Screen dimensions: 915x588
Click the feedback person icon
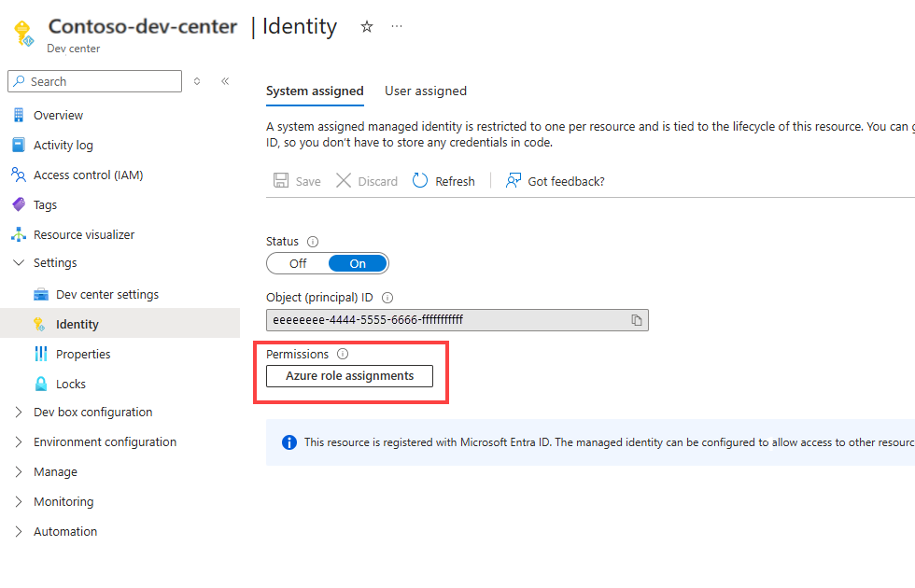[x=513, y=180]
